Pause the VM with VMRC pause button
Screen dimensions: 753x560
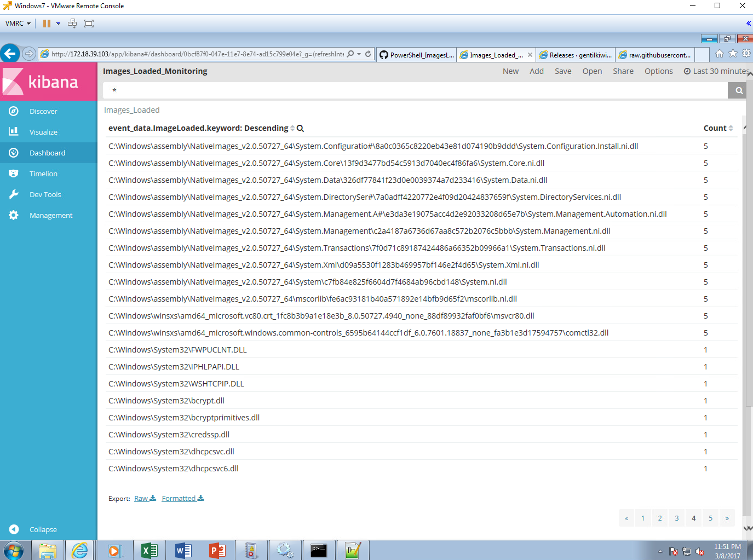point(47,24)
